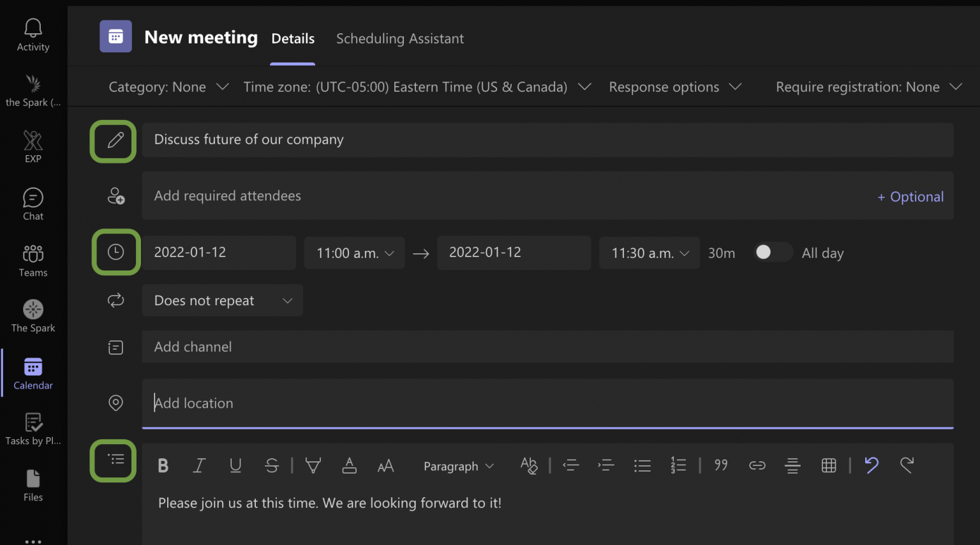Screen dimensions: 980x545
Task: Add optional attendees via the Optional link
Action: click(910, 197)
